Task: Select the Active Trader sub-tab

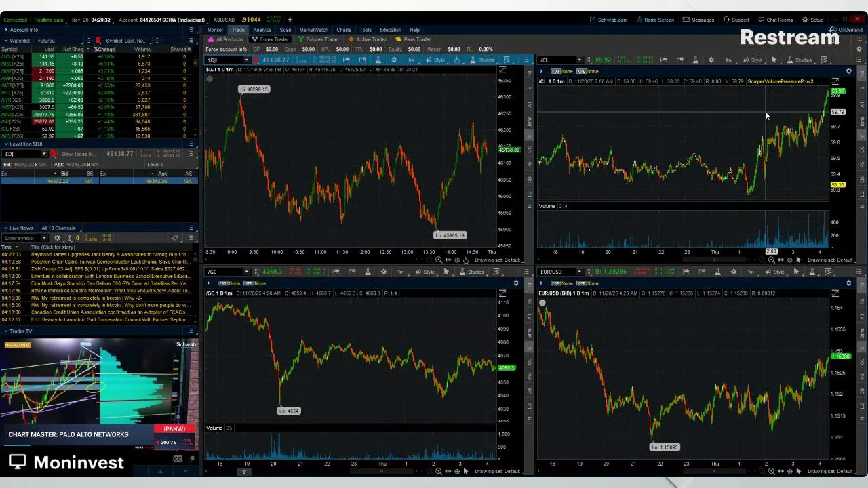Action: (x=368, y=39)
